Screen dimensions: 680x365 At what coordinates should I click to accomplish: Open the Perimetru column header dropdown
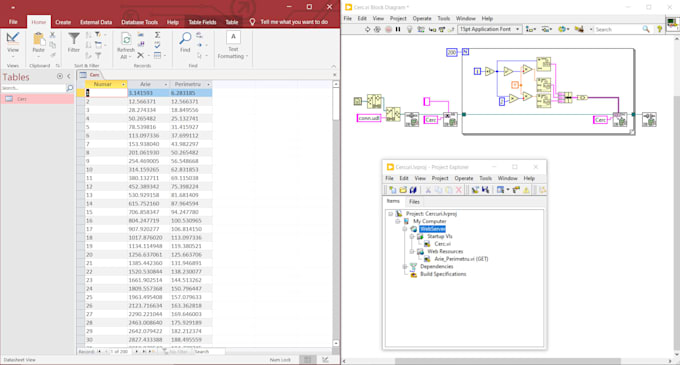click(208, 84)
